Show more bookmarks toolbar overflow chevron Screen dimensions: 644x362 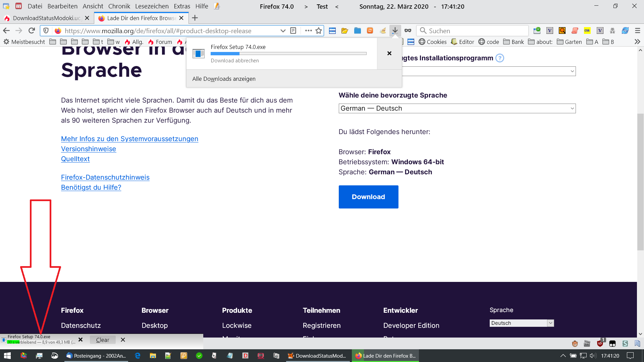click(637, 42)
